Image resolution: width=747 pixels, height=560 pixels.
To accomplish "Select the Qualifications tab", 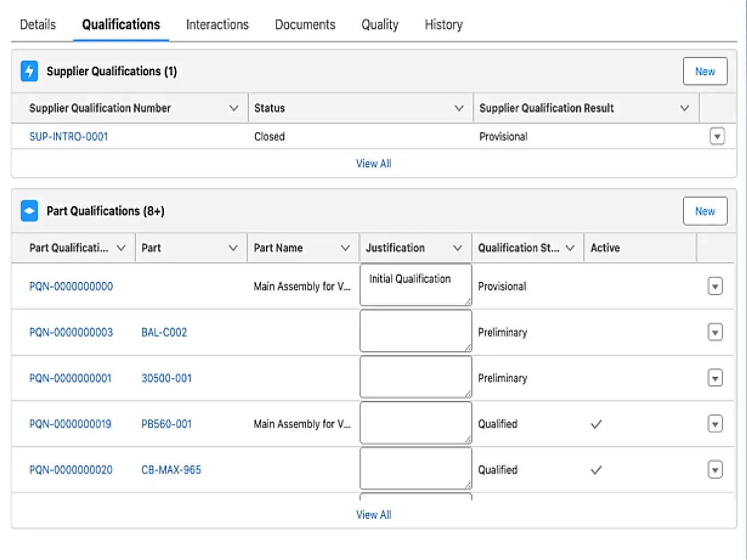I will coord(121,25).
